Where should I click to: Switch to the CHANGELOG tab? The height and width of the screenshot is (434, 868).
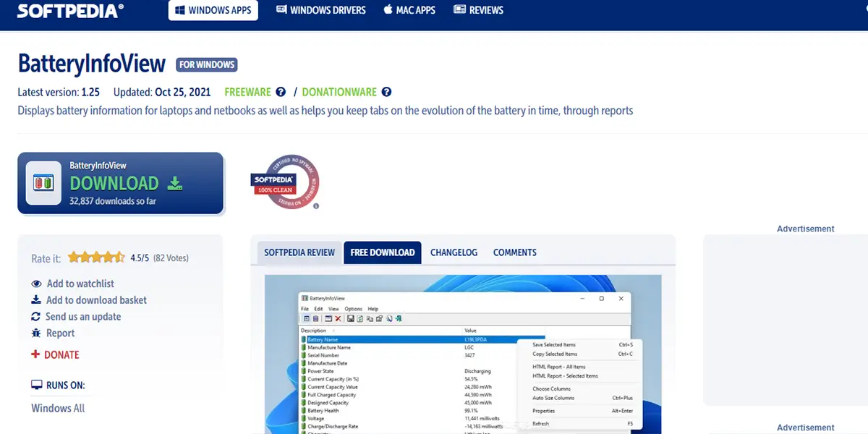click(454, 252)
